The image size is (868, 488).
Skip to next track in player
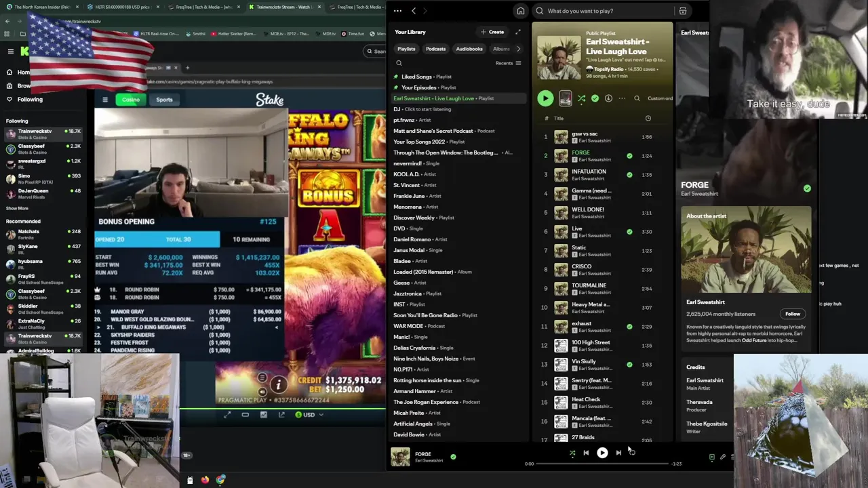[618, 453]
